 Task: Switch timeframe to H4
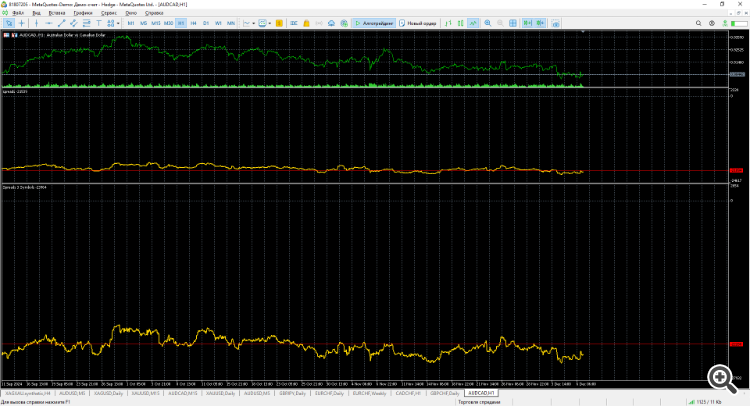point(193,23)
